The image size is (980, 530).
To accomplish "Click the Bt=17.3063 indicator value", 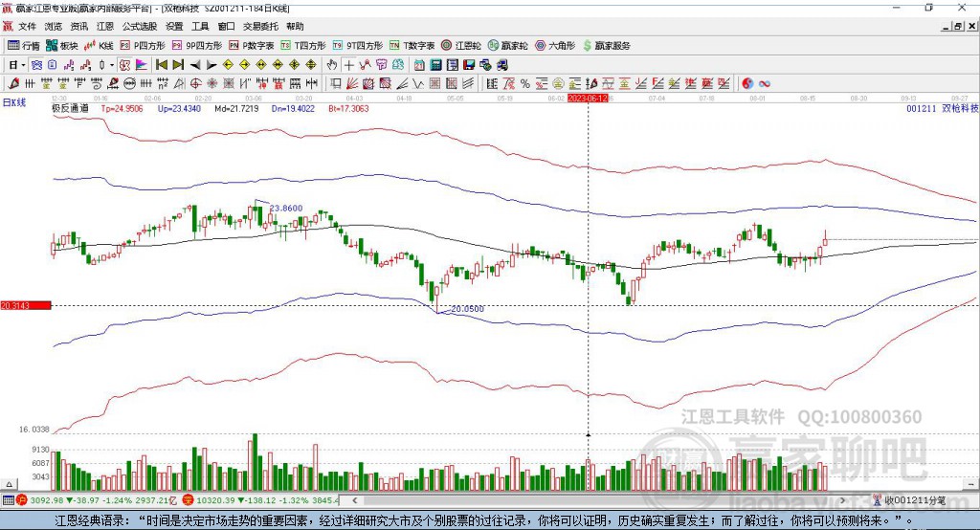I will click(x=348, y=108).
